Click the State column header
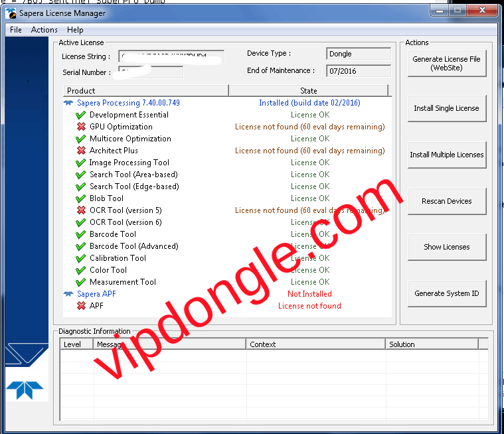The height and width of the screenshot is (434, 504). point(309,91)
